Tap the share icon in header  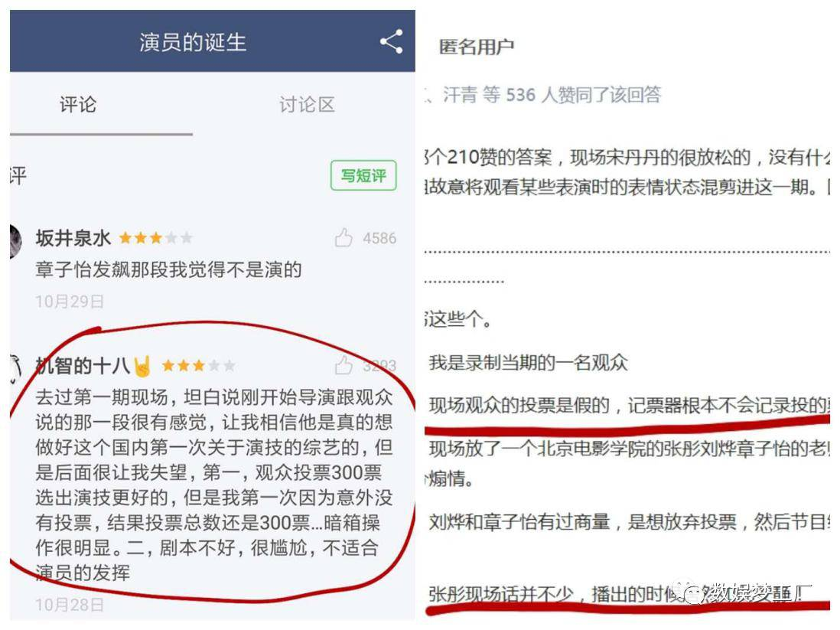point(392,41)
